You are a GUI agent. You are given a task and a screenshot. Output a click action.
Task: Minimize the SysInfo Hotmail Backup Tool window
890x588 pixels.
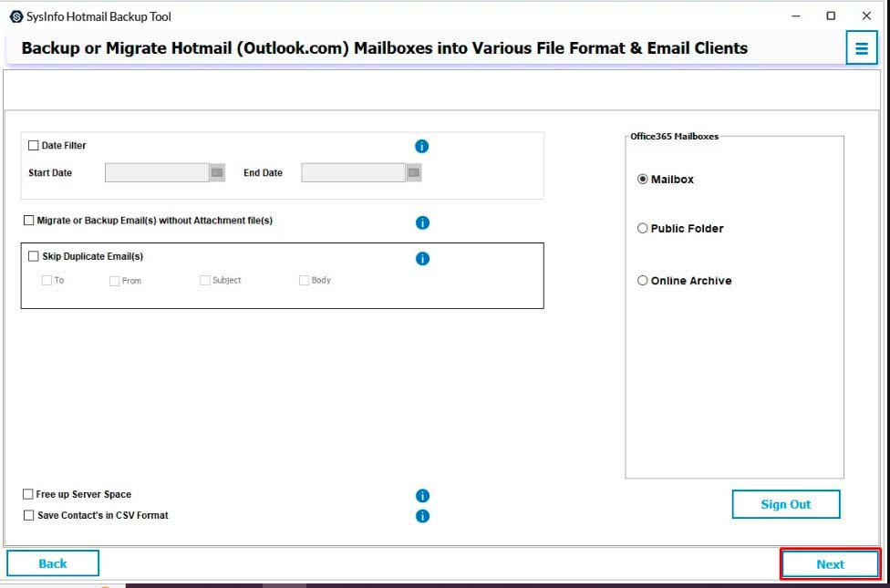point(796,15)
